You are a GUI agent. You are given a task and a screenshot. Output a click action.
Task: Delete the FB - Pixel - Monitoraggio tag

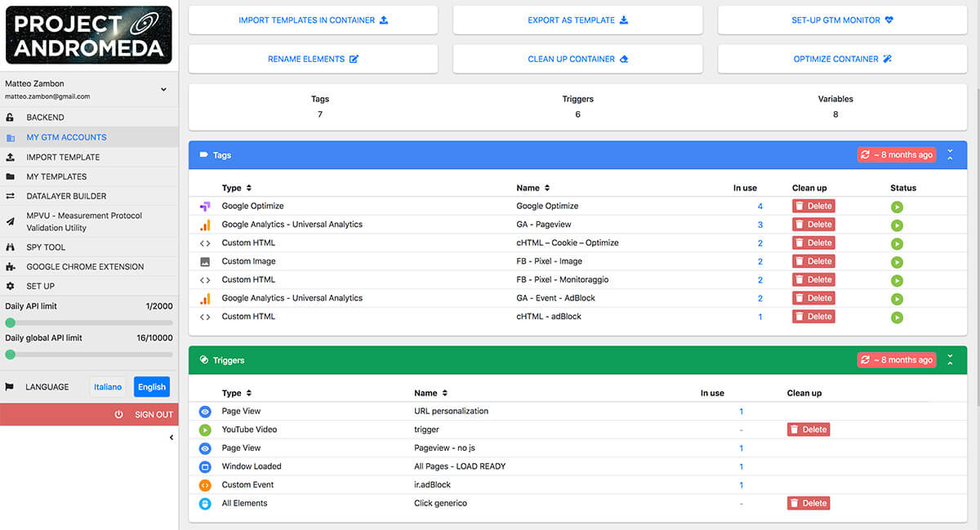point(813,279)
